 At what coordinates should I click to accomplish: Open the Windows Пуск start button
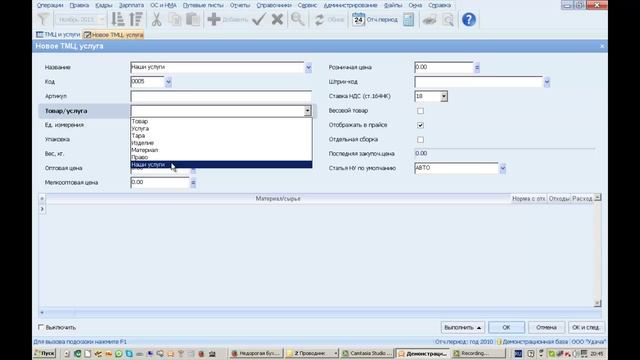[x=44, y=353]
